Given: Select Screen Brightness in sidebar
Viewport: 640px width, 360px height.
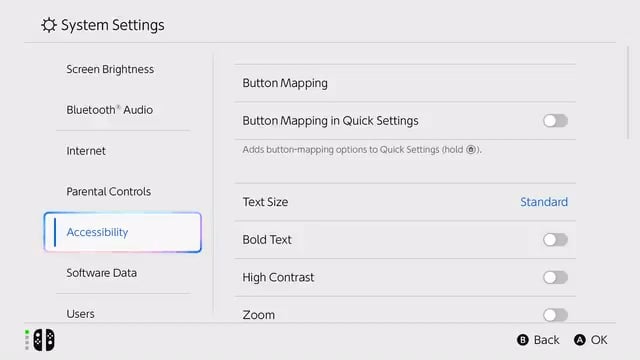Looking at the screenshot, I should pos(110,69).
